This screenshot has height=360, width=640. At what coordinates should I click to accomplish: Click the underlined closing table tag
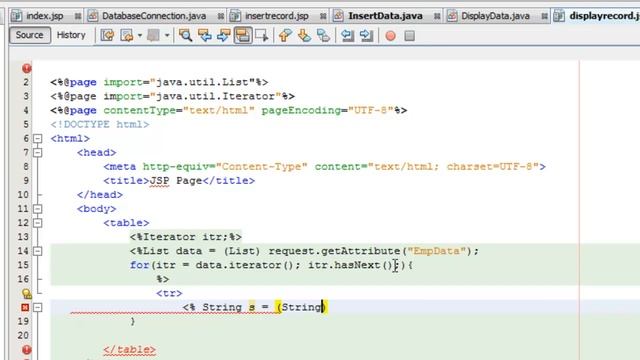click(129, 350)
